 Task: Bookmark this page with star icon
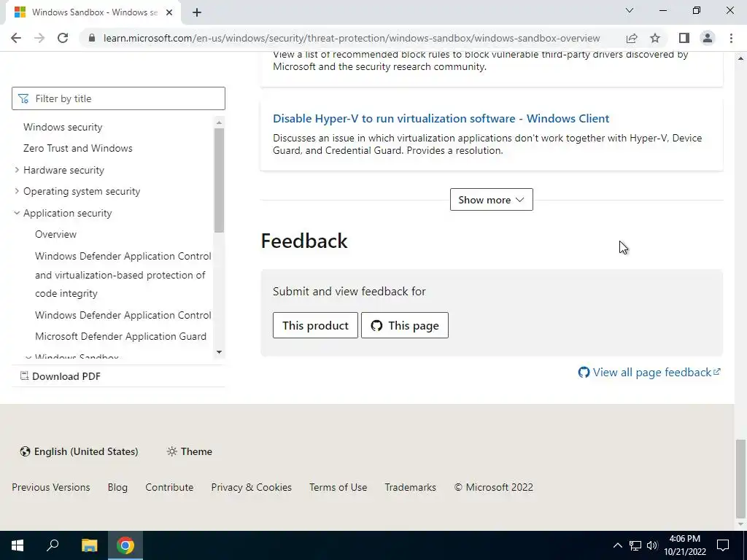[655, 38]
